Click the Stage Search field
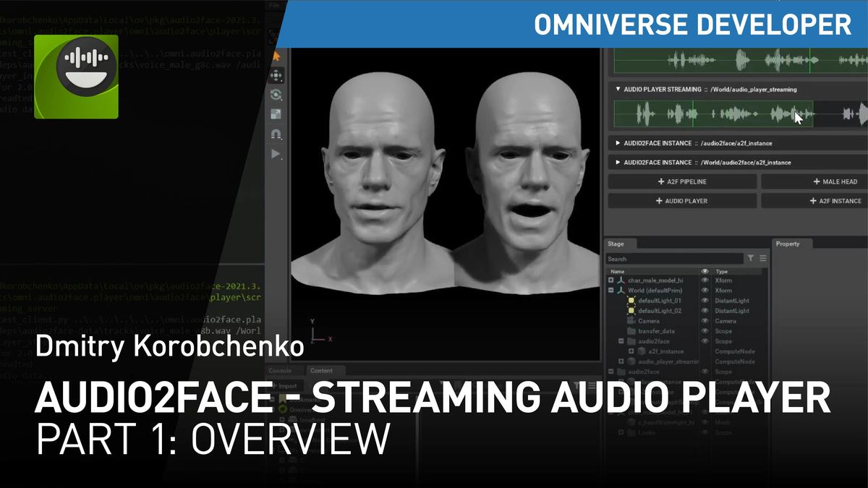Viewport: 868px width, 488px height. [674, 259]
